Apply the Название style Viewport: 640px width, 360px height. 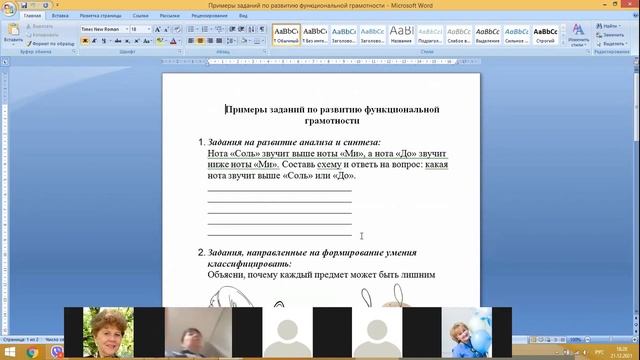[401, 35]
